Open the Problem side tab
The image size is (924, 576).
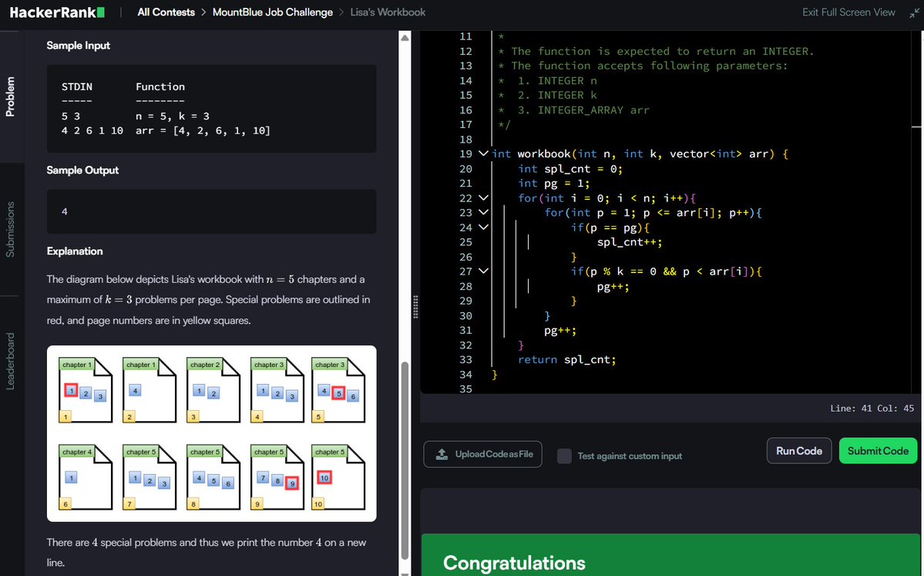10,96
